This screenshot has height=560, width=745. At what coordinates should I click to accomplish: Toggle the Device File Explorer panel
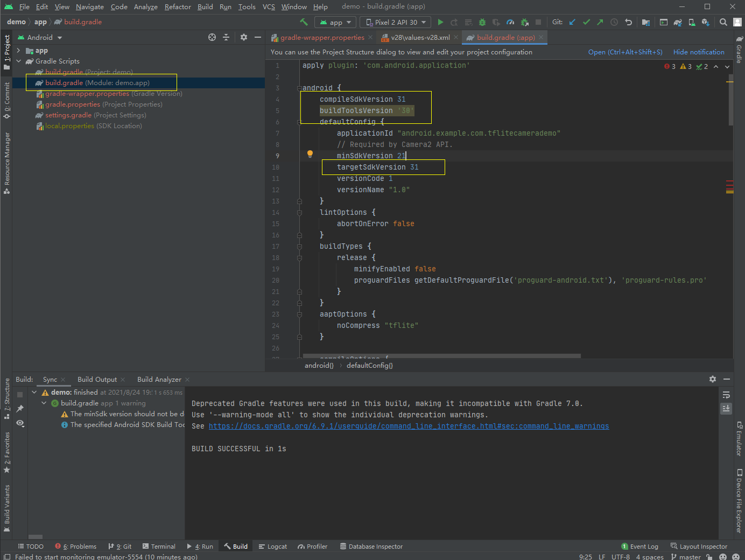pos(739,501)
